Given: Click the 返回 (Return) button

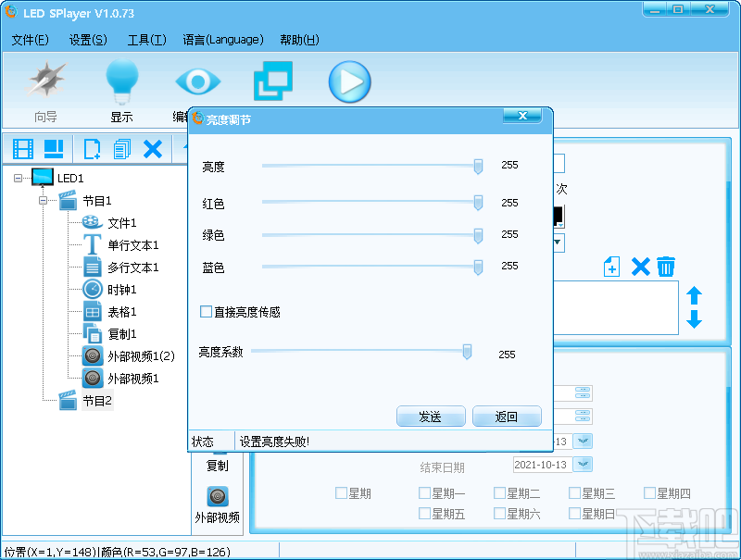Looking at the screenshot, I should 507,417.
